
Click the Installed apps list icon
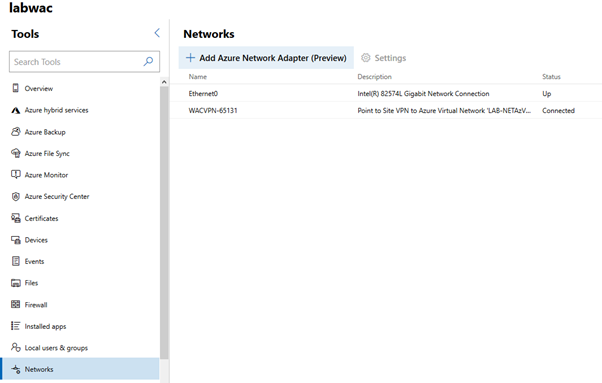pyautogui.click(x=15, y=326)
